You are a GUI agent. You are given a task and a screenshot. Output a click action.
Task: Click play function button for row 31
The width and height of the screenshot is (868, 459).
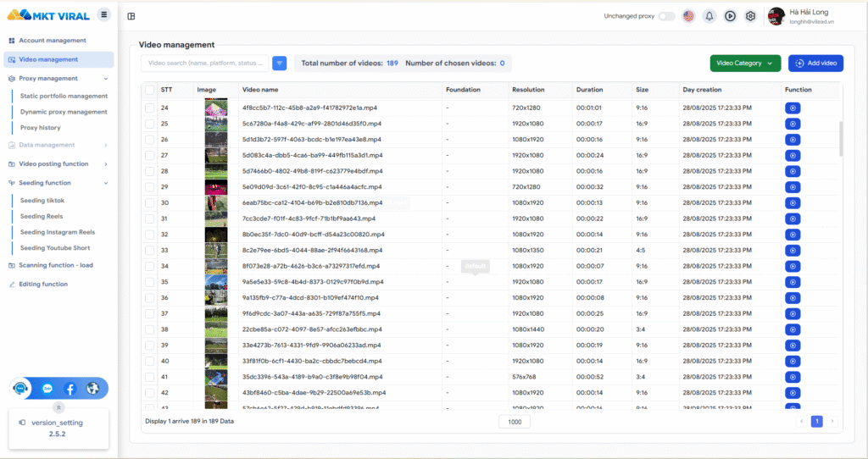click(793, 219)
